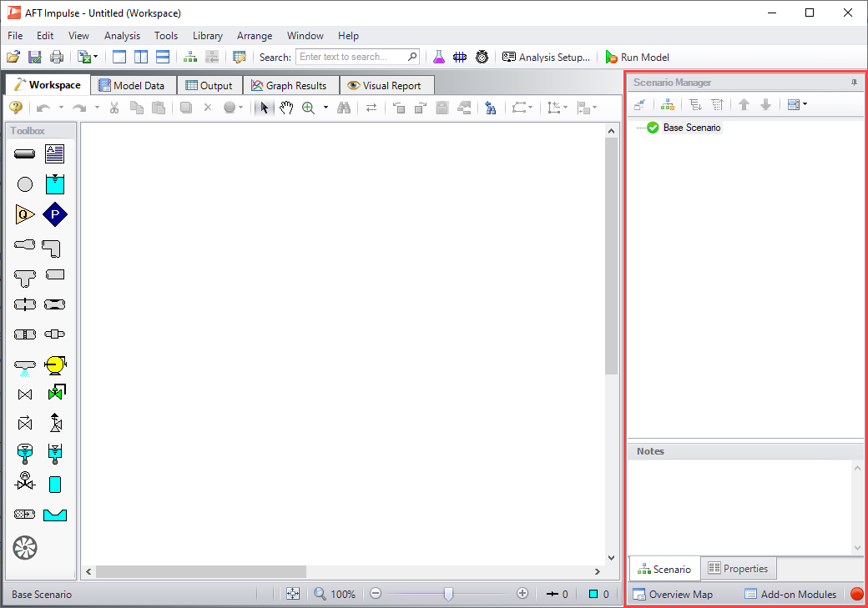The width and height of the screenshot is (868, 608).
Task: Pick the Assigned Flow junction icon
Action: [x=25, y=214]
